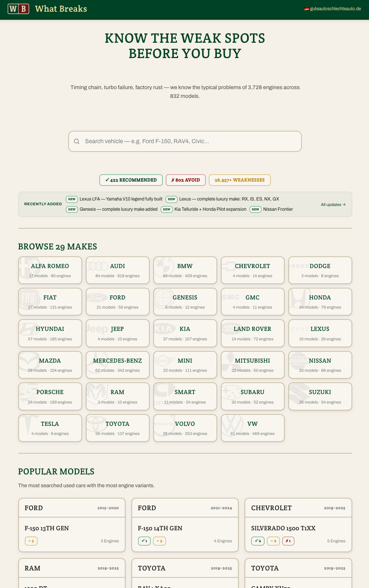The height and width of the screenshot is (588, 369).
Task: Open Jeep make card
Action: 118,333
